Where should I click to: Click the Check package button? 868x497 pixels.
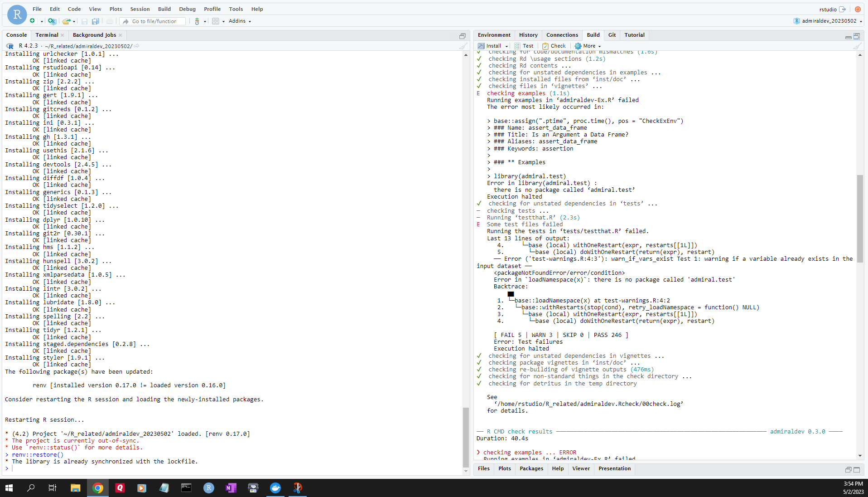point(554,46)
